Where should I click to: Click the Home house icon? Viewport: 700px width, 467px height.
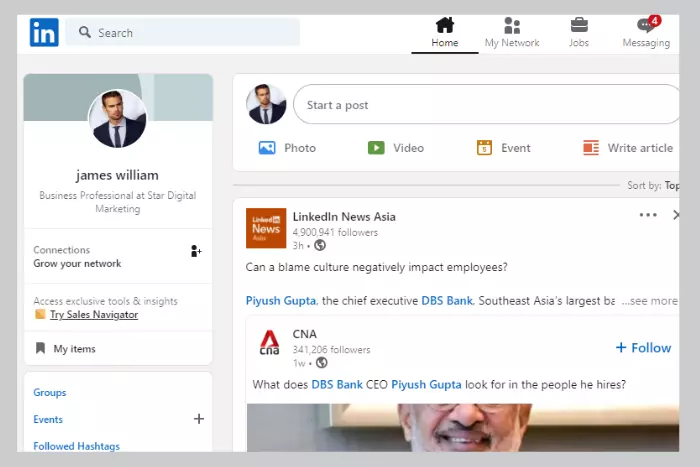coord(445,25)
